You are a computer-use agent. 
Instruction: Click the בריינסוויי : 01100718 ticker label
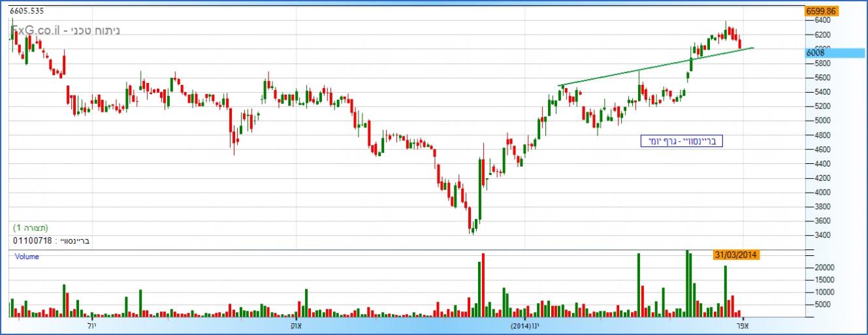tap(52, 241)
